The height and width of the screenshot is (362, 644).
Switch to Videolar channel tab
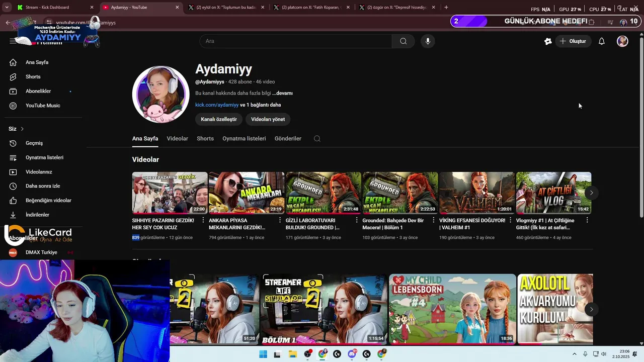(x=177, y=139)
